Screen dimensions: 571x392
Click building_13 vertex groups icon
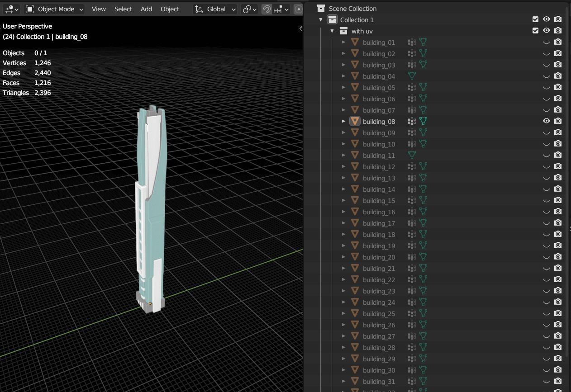coord(412,178)
